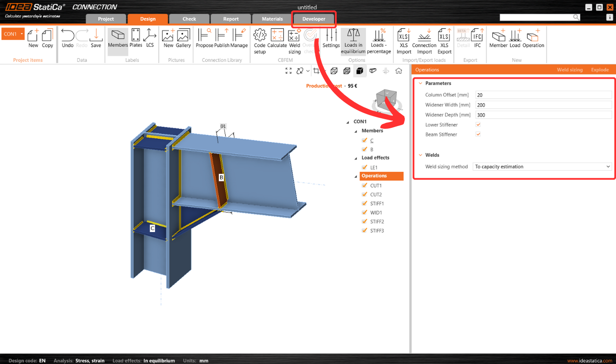The image size is (616, 364).
Task: Toggle the Beam Stiffener checkbox
Action: (x=478, y=134)
